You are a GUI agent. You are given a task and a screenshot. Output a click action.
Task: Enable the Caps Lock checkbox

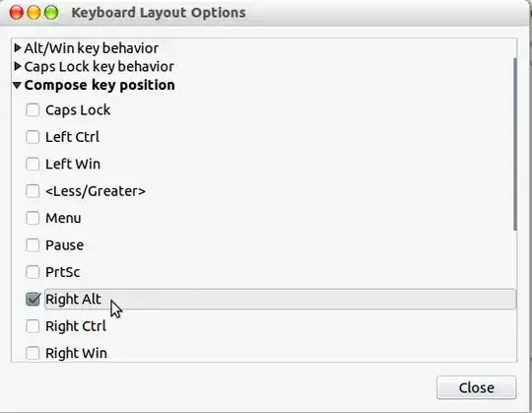click(x=33, y=110)
